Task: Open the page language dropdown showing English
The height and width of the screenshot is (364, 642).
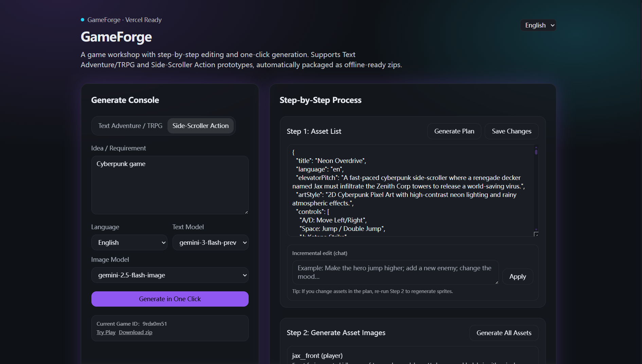Action: coord(538,25)
